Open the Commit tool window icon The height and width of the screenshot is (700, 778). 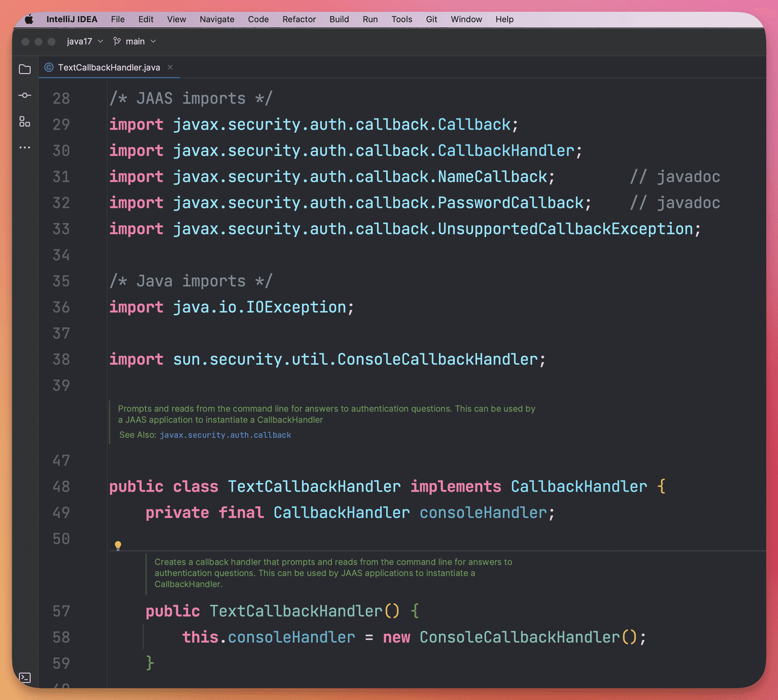coord(25,95)
